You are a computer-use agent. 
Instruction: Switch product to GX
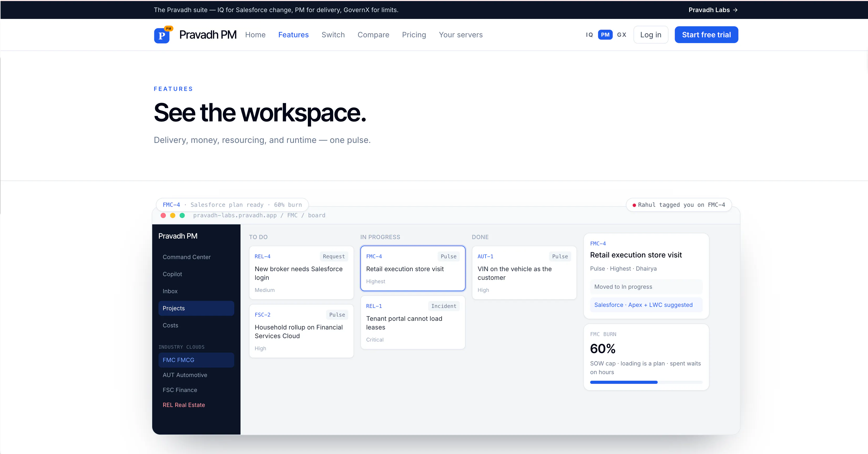pyautogui.click(x=622, y=35)
